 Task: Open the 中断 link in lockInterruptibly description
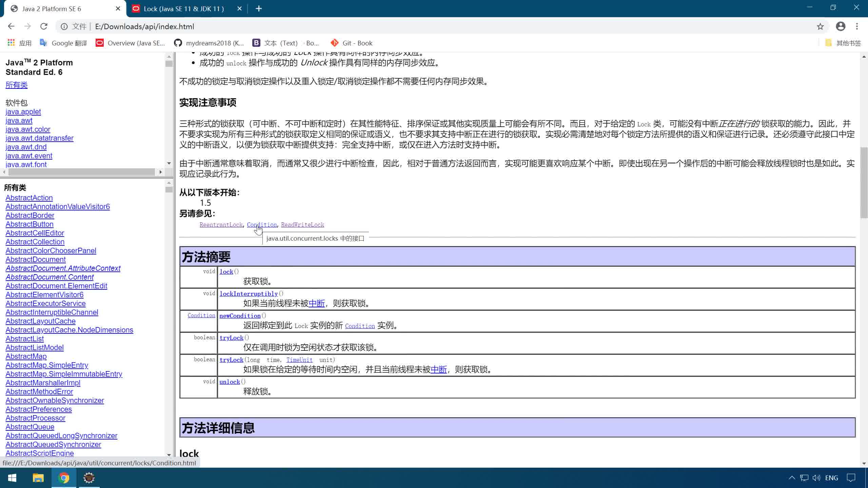[x=317, y=303]
